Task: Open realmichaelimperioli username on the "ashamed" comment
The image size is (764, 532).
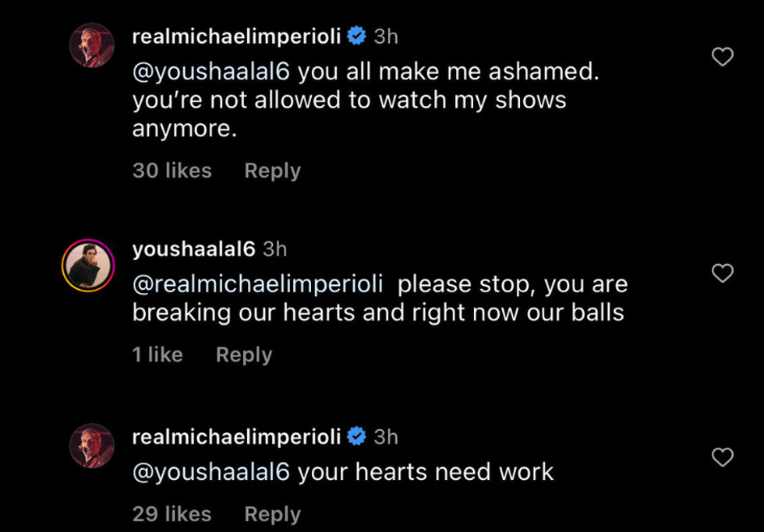Action: (236, 36)
